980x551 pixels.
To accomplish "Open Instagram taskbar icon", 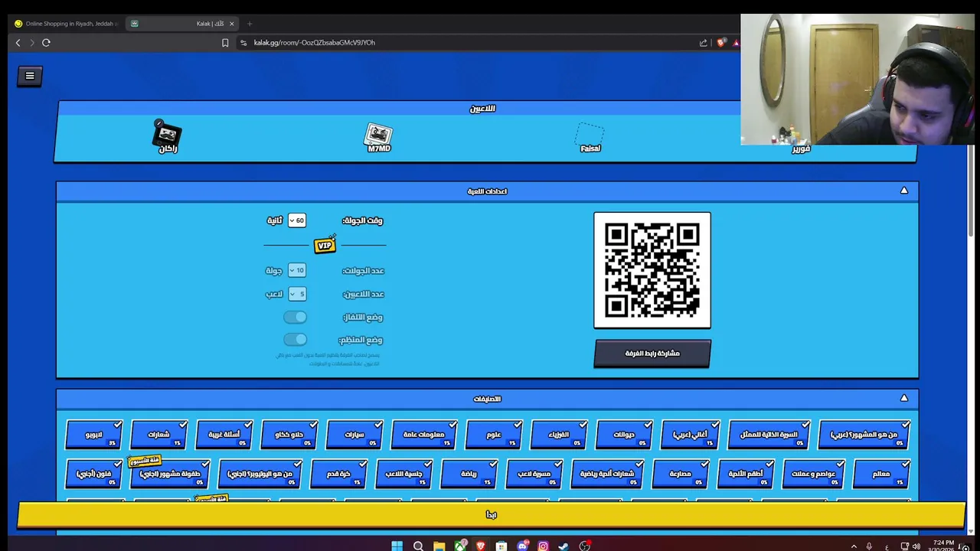I will point(543,546).
